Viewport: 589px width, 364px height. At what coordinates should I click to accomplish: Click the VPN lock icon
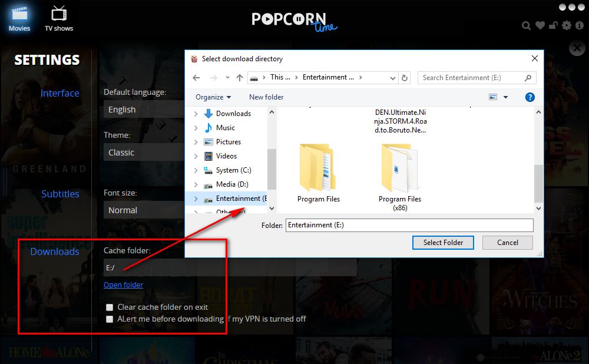point(553,25)
